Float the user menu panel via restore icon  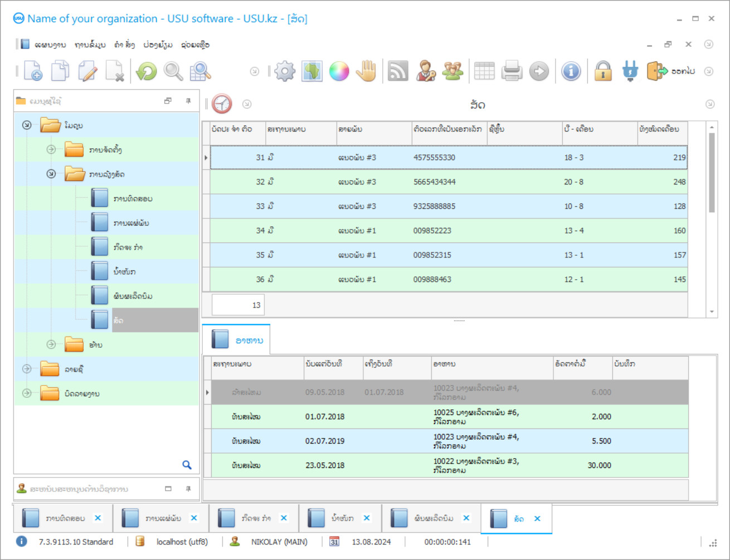point(168,101)
